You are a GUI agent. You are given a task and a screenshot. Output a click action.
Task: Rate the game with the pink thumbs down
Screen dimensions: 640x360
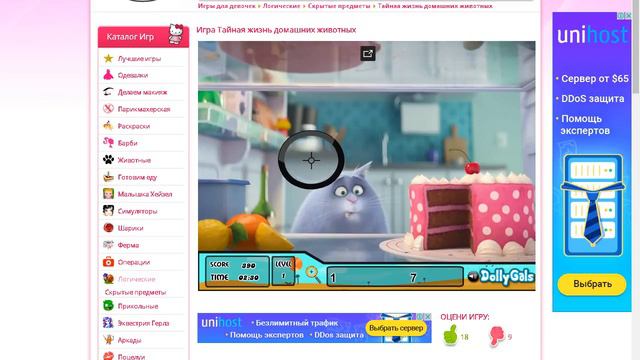pos(496,336)
